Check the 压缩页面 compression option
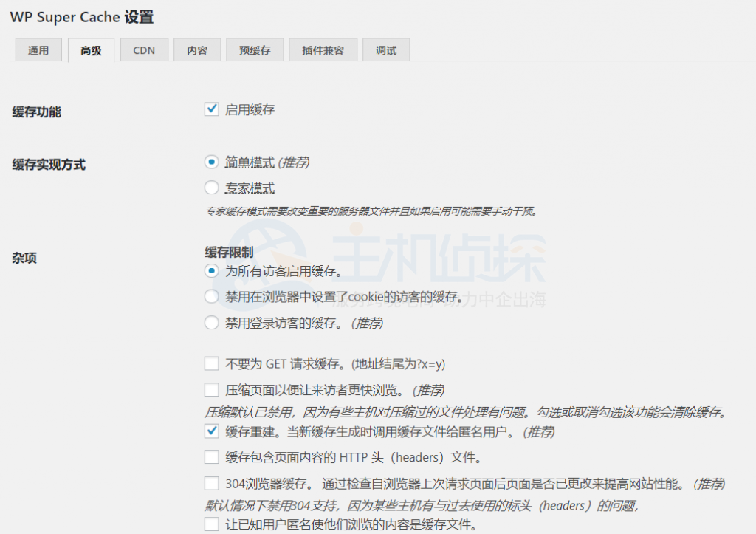 pyautogui.click(x=212, y=390)
